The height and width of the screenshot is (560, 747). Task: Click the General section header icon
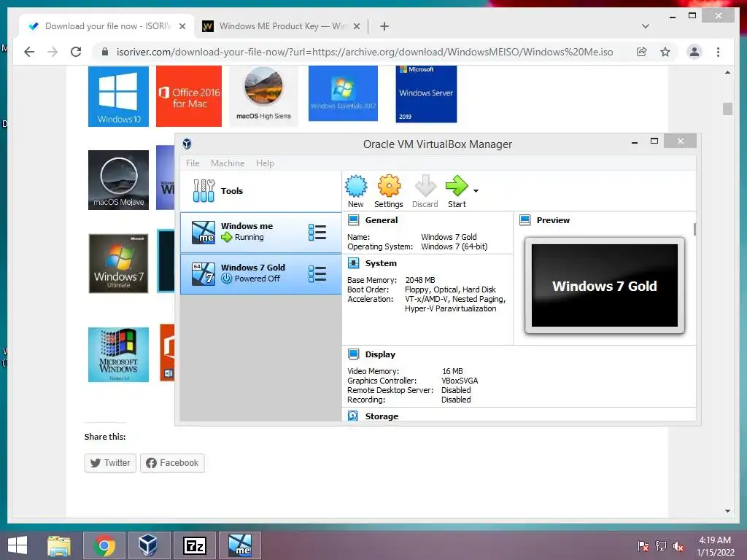[354, 220]
